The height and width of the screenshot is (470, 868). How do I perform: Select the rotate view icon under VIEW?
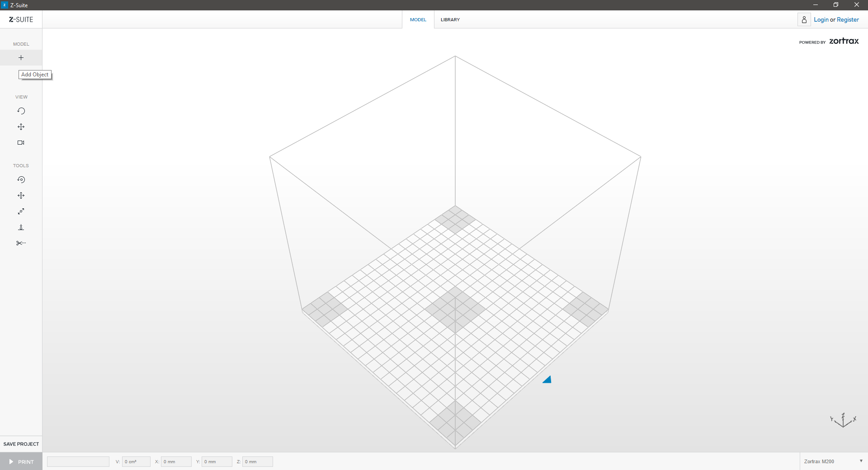click(x=21, y=111)
